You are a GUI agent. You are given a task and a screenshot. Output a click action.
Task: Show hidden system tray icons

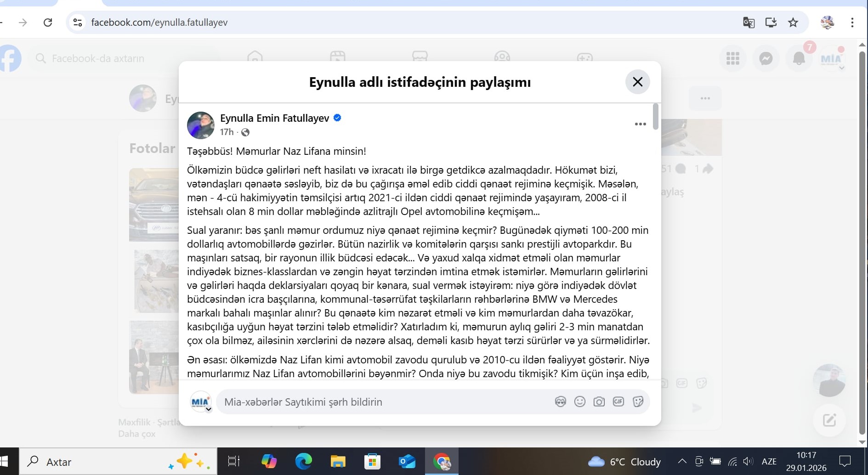(682, 461)
